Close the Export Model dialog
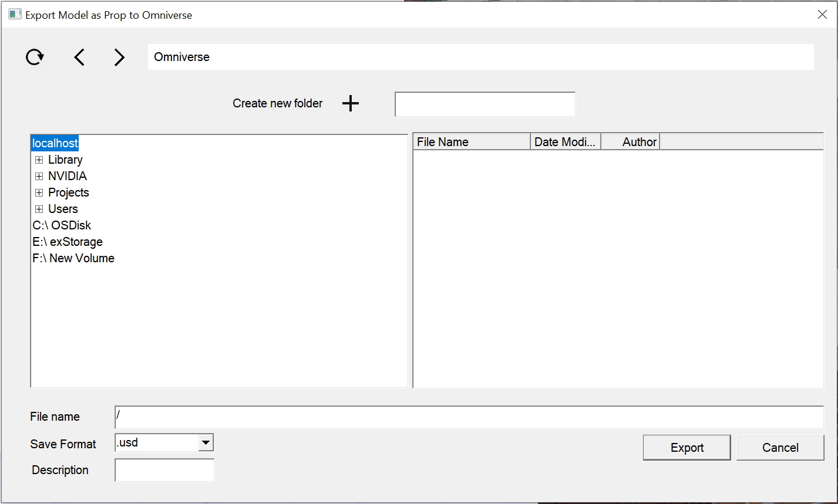Screen dimensions: 838x504 pyautogui.click(x=822, y=15)
